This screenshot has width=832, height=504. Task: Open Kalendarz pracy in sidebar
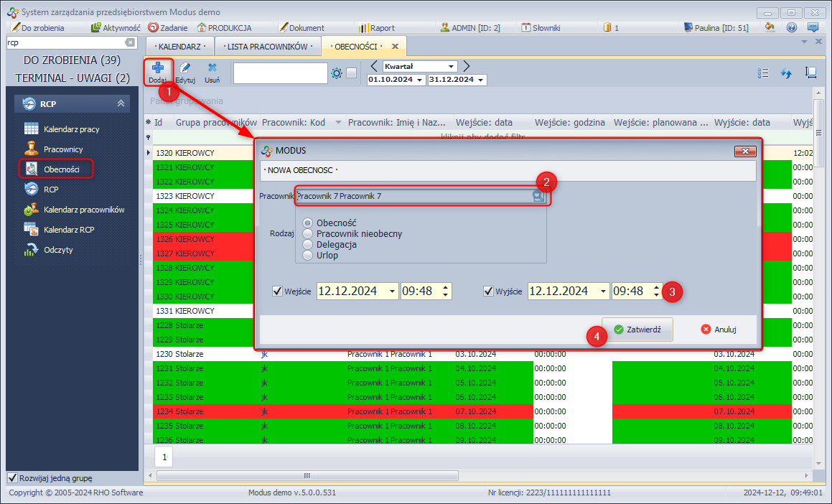pyautogui.click(x=71, y=129)
